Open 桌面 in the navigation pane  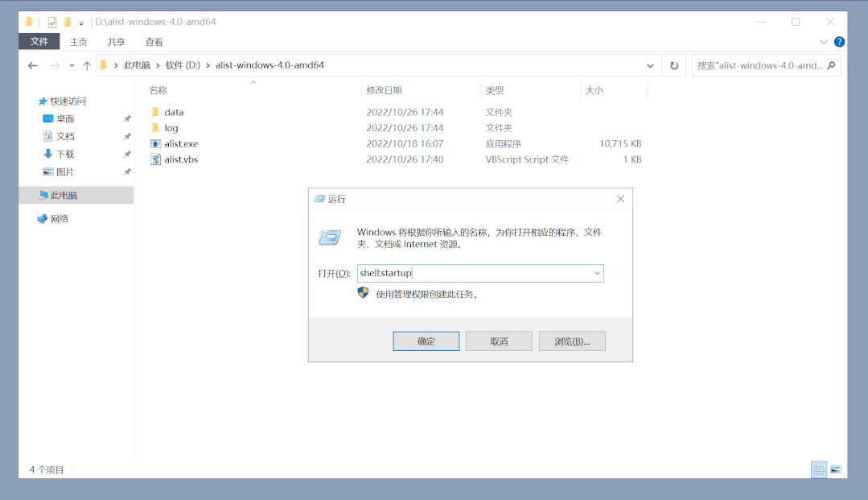click(65, 118)
